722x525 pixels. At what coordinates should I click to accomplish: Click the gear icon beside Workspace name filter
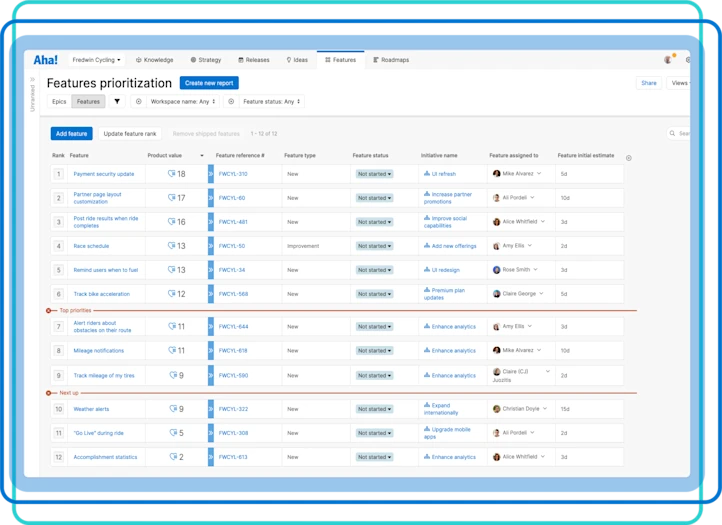(139, 101)
